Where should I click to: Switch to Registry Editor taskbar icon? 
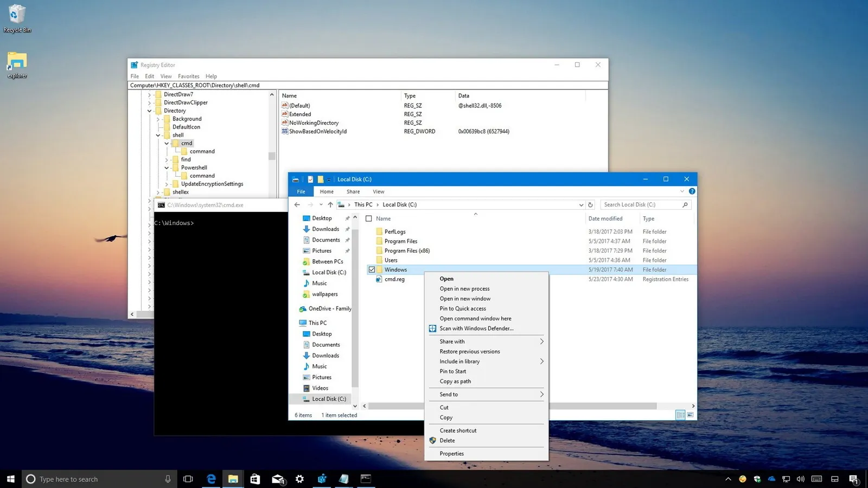(x=322, y=479)
